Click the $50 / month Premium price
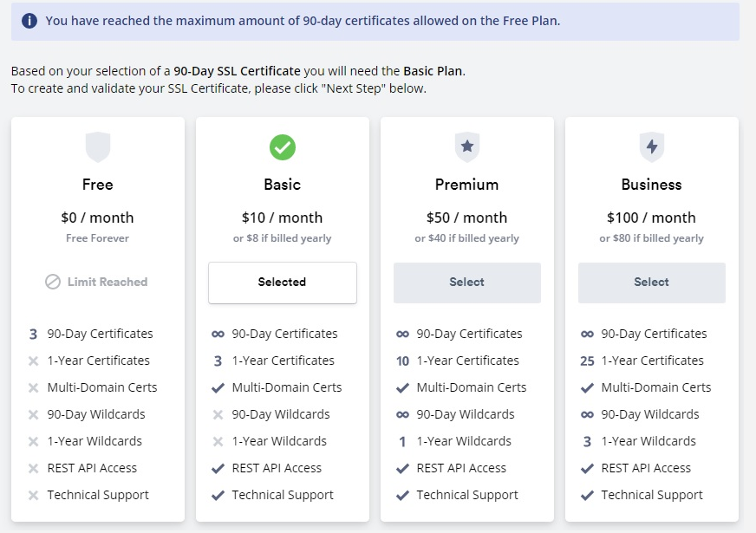756x533 pixels. coord(466,218)
